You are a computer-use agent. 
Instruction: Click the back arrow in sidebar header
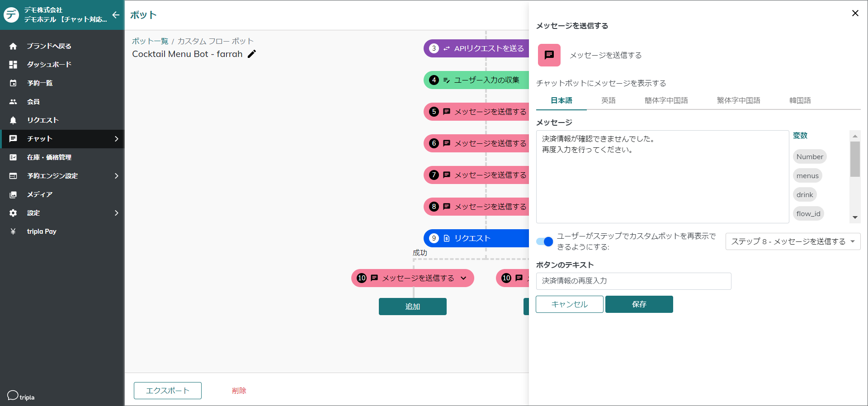coord(116,15)
